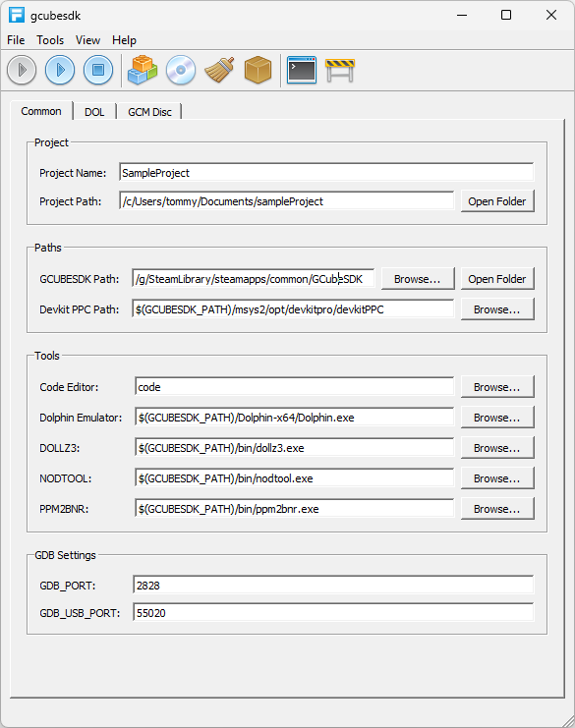Switch to the GCM Disc tab

(149, 112)
